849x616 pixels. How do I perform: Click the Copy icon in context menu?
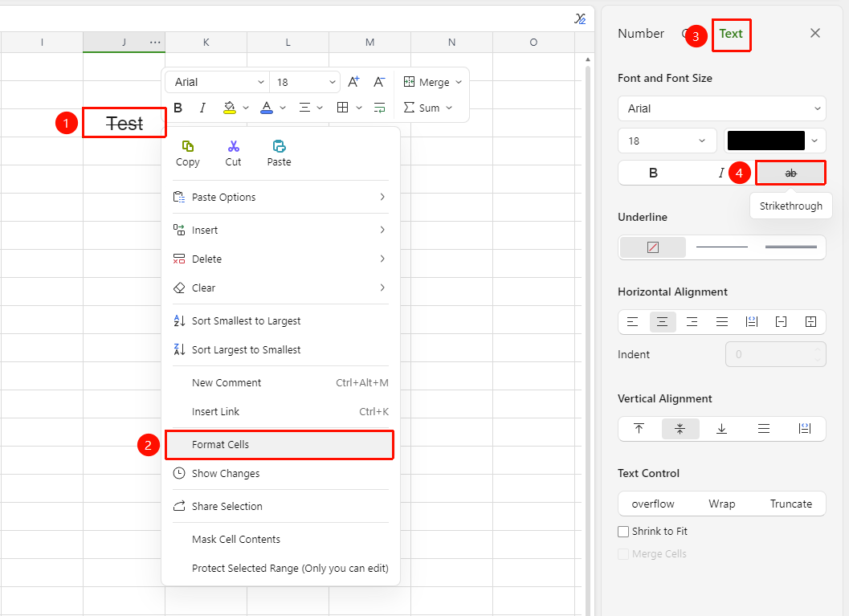(x=188, y=146)
